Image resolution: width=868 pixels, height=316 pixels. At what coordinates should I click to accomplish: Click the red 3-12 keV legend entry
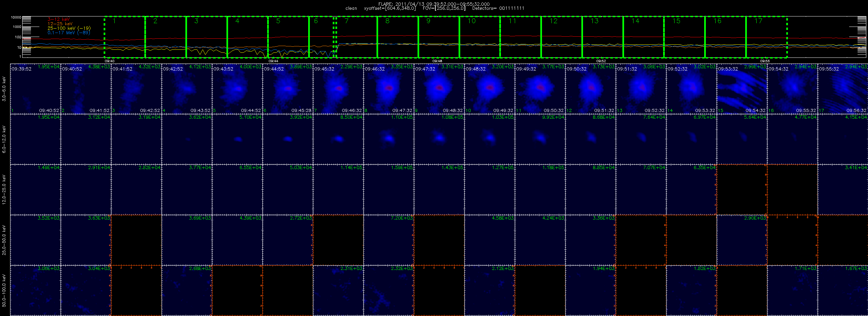(x=59, y=19)
